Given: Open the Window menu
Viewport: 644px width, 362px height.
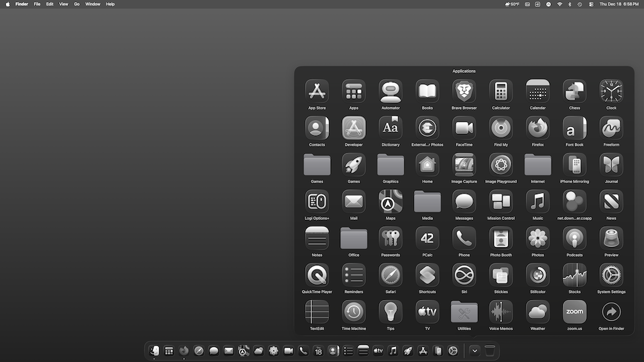Looking at the screenshot, I should (x=92, y=4).
